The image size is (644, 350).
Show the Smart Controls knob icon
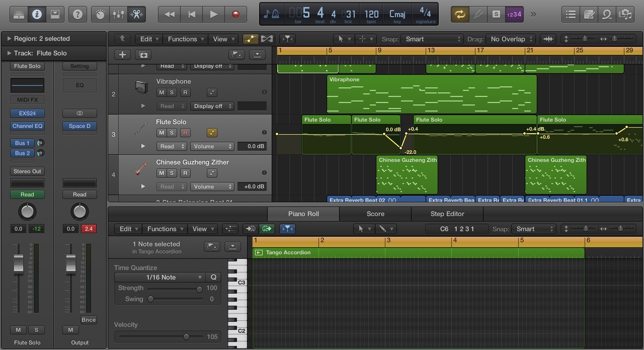click(x=100, y=14)
